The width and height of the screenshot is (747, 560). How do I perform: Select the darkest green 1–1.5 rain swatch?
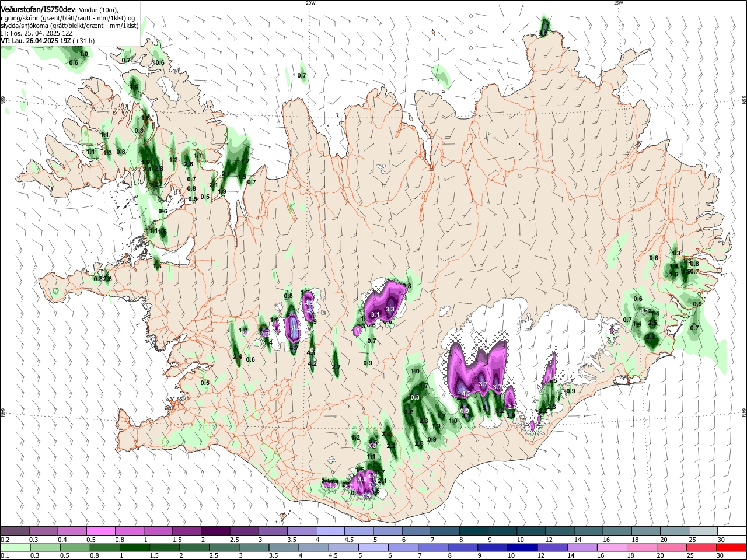tap(134, 547)
